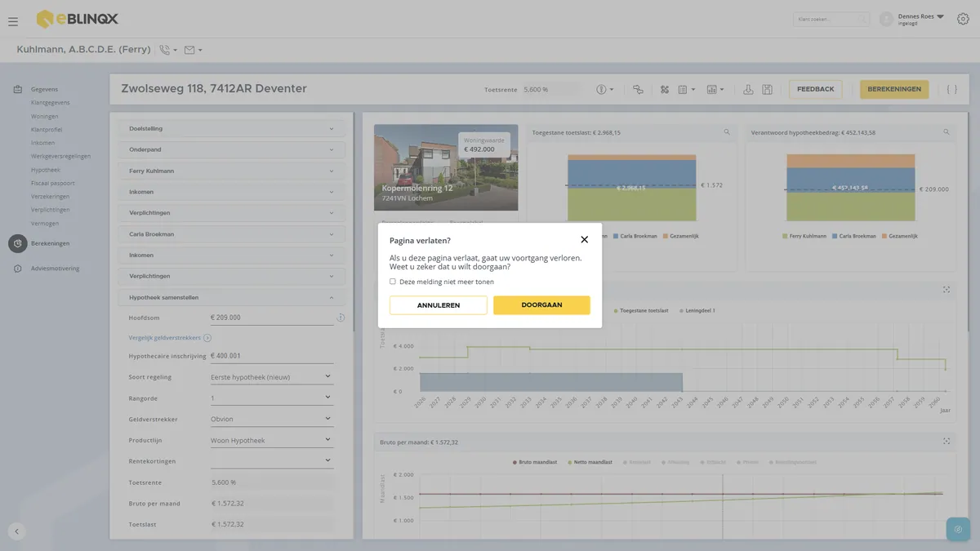980x551 pixels.
Task: Open the Soort regeling dropdown
Action: (271, 377)
